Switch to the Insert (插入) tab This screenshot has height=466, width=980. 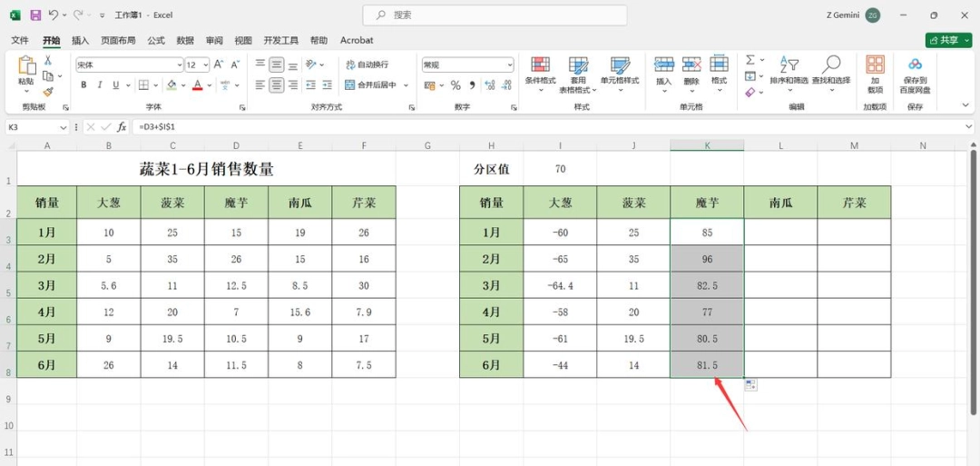tap(81, 40)
